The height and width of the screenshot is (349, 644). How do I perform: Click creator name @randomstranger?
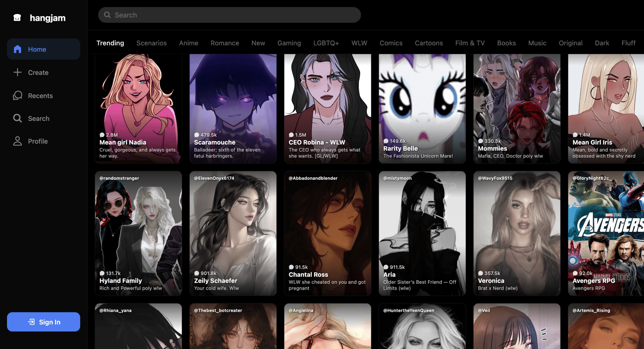click(119, 178)
